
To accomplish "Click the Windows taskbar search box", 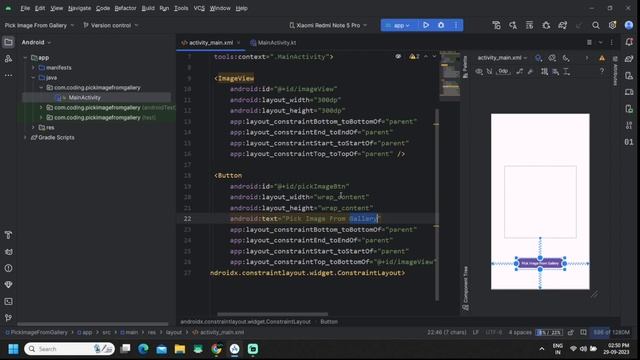I will coord(69,349).
